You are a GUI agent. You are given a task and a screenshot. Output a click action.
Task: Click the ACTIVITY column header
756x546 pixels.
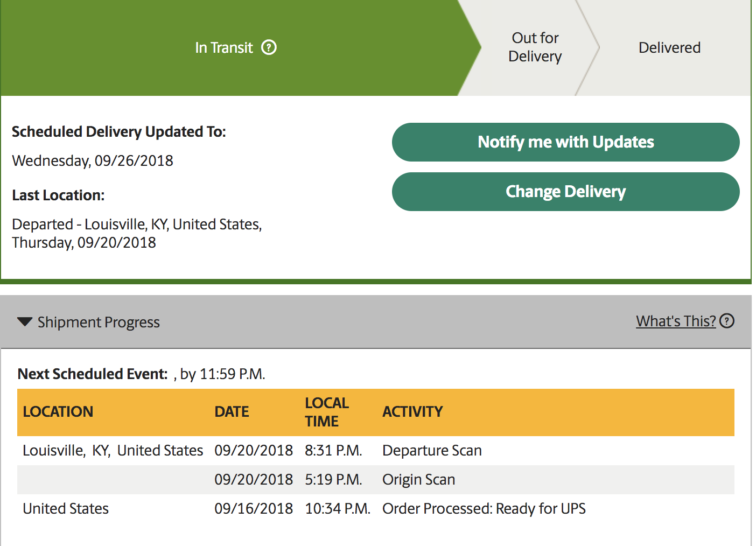412,412
